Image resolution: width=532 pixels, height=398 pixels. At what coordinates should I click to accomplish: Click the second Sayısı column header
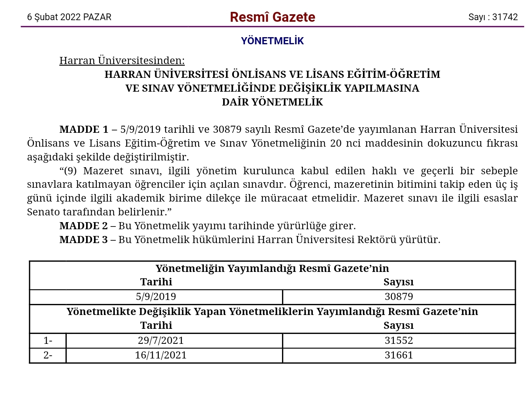399,325
